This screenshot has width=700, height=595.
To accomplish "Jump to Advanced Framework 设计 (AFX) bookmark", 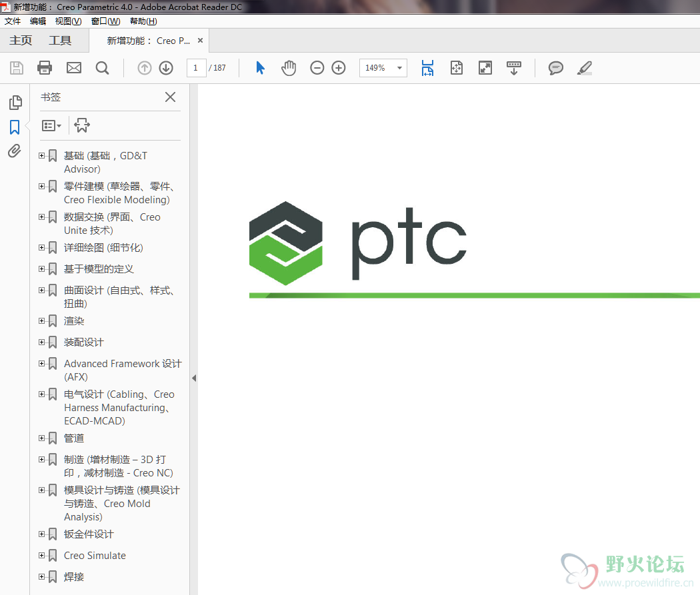I will (123, 370).
